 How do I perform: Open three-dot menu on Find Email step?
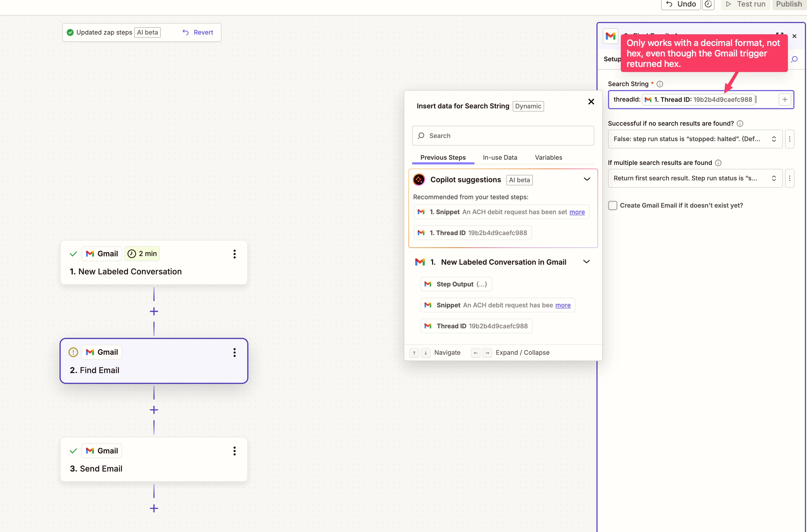coord(234,352)
